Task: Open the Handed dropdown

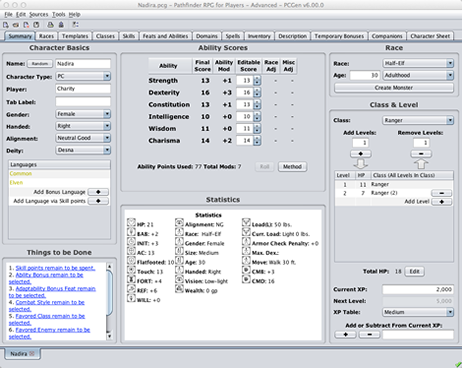Action: click(x=83, y=126)
